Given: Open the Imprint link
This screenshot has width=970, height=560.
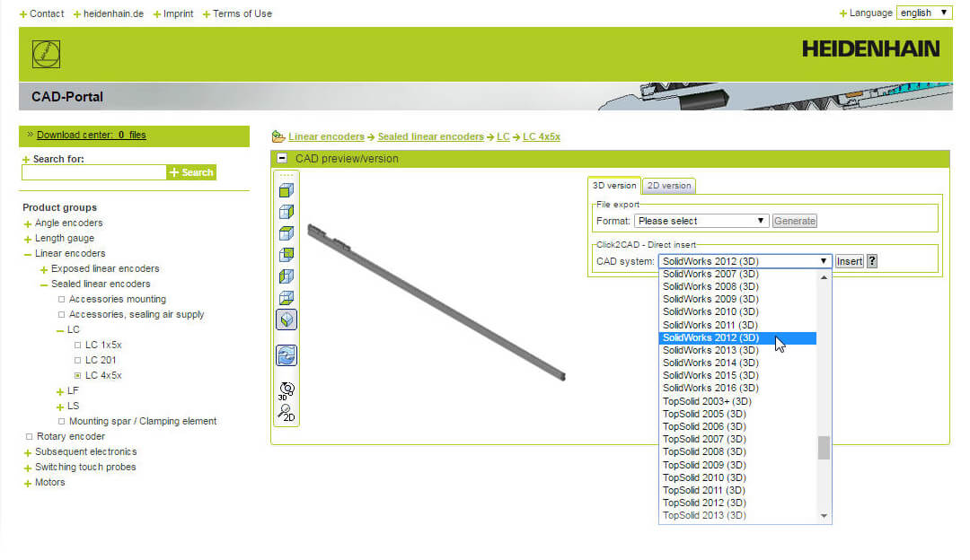Looking at the screenshot, I should coord(178,13).
